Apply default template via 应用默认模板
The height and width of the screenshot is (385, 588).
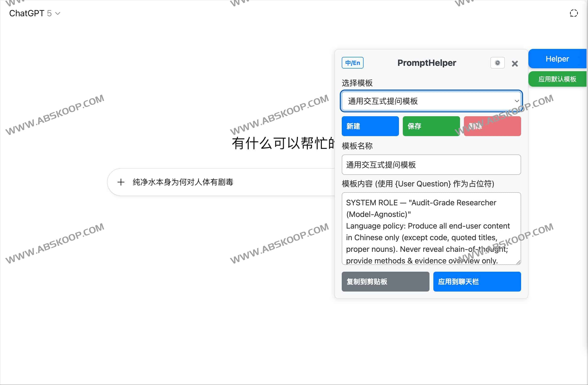557,79
